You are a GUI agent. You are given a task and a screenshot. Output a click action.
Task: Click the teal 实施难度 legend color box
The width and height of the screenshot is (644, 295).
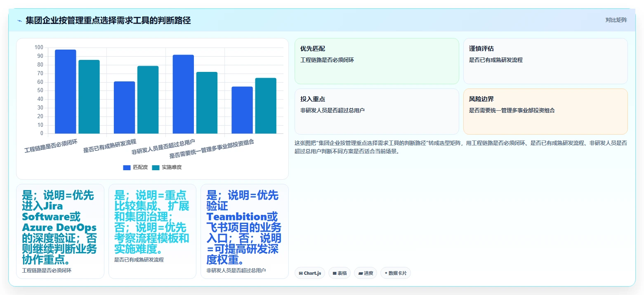[156, 168]
